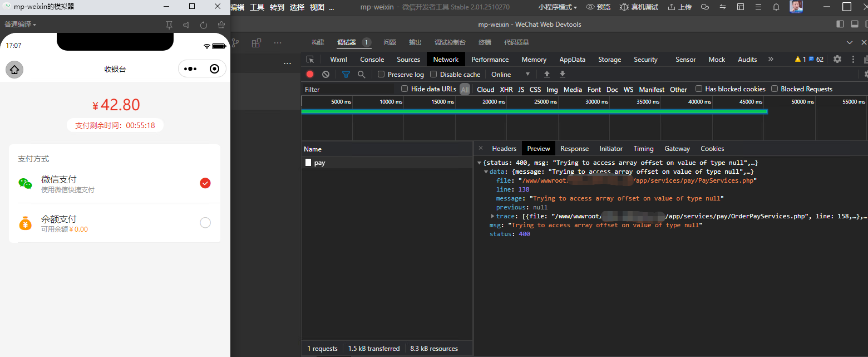Open the 转到 go menu
The height and width of the screenshot is (357, 868).
pos(277,7)
